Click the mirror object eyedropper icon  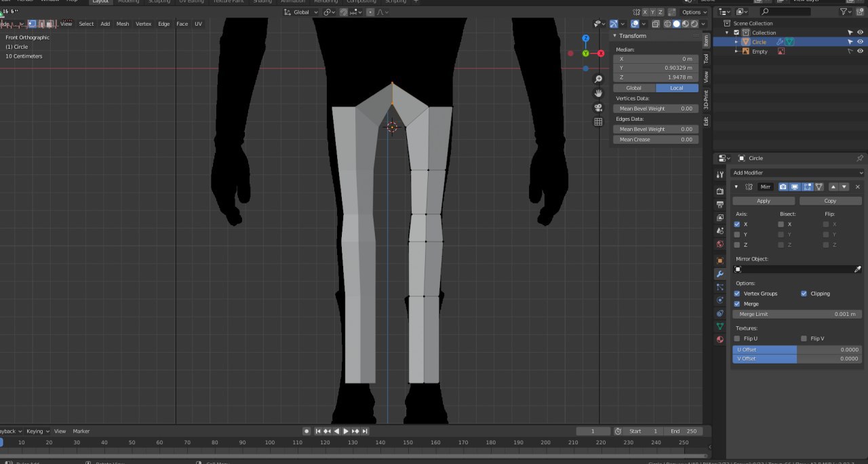tap(858, 269)
